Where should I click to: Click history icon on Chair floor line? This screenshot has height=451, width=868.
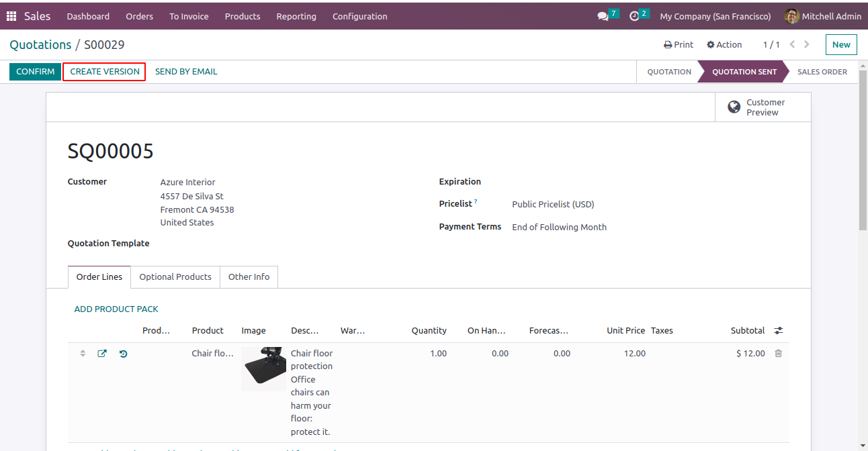coord(124,353)
